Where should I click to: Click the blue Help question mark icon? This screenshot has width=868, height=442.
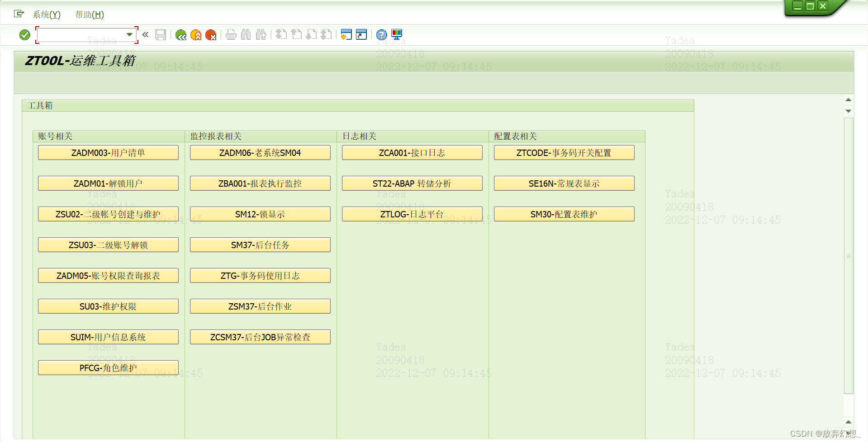point(382,34)
